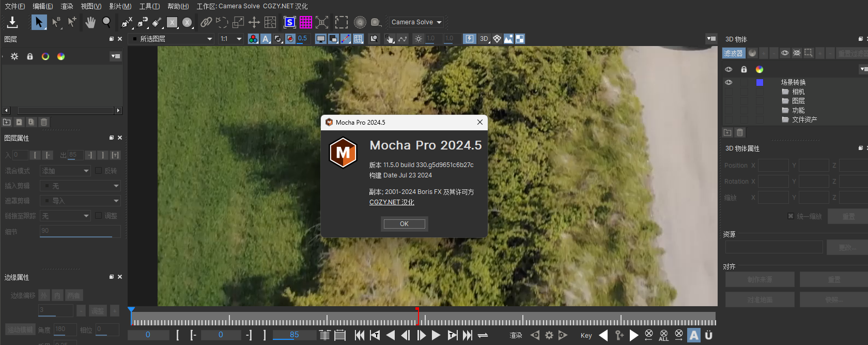The image size is (868, 345).
Task: Open the CGZY.NET 汉化 link
Action: 392,202
